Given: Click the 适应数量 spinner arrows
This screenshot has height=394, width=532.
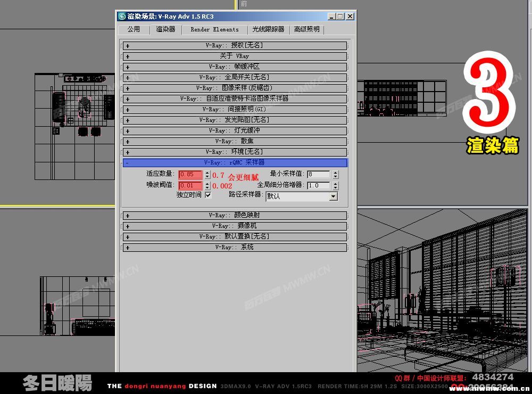Looking at the screenshot, I should tap(207, 175).
